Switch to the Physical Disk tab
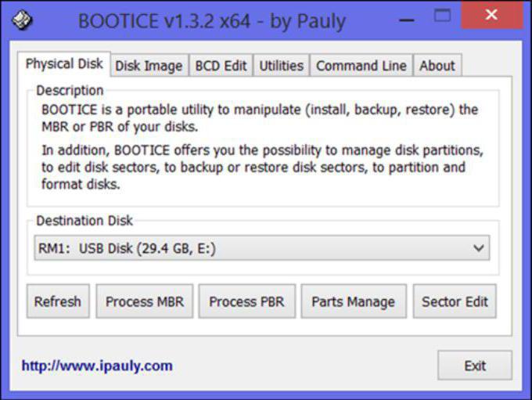 [x=64, y=64]
